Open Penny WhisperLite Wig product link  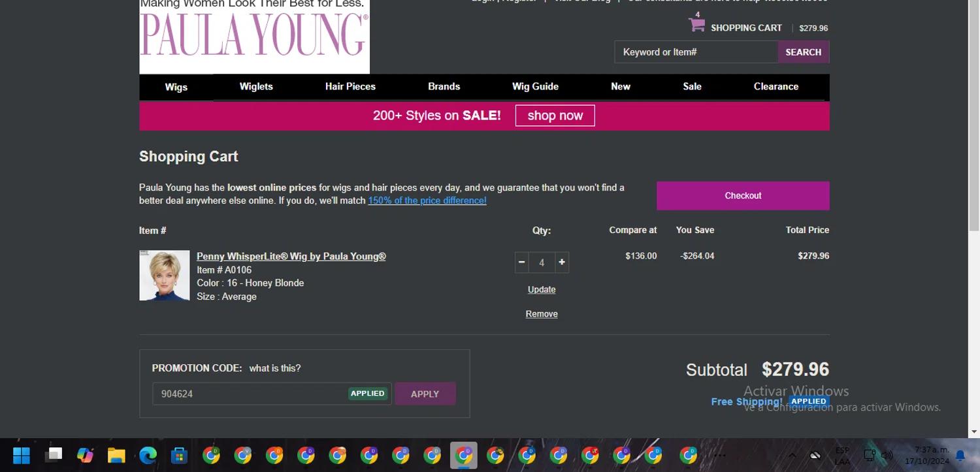[291, 257]
